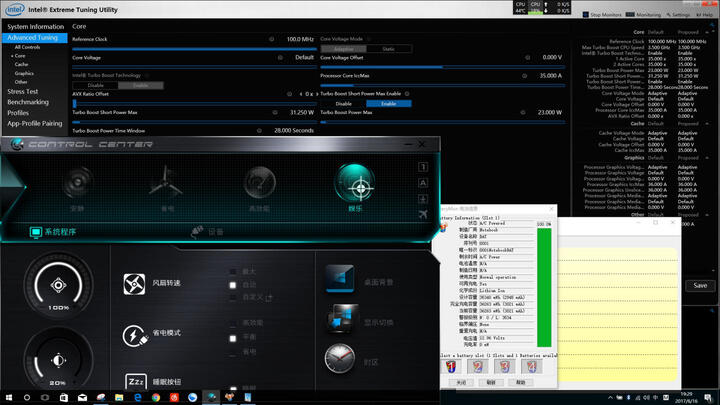Viewport: 720px width, 405px height.
Task: Click the Zzz sleep button icon
Action: (136, 382)
